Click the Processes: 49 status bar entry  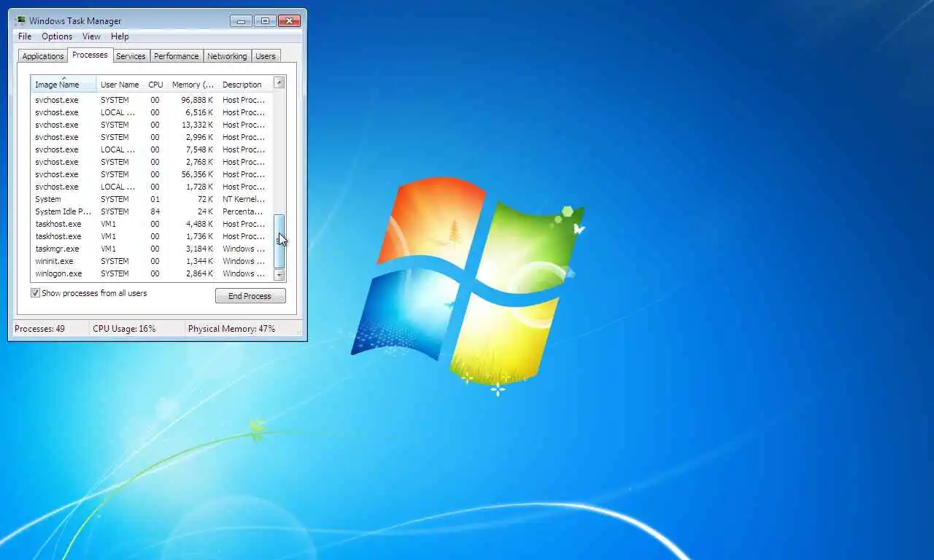(x=39, y=329)
